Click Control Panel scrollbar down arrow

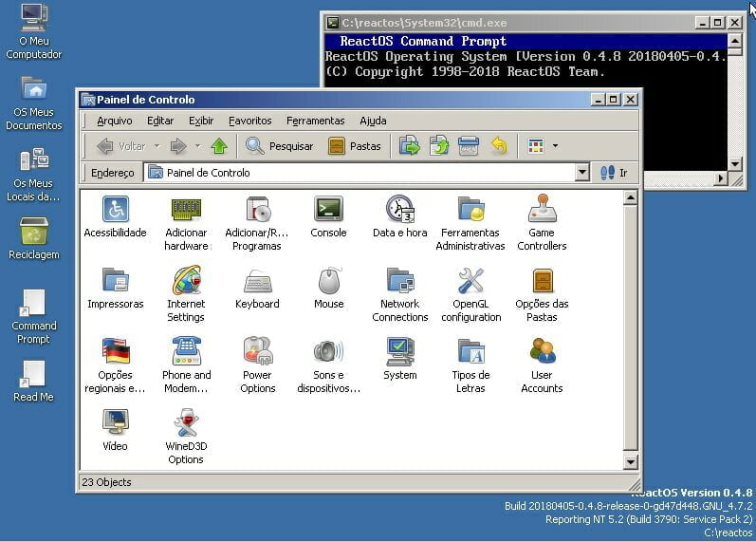coord(630,462)
